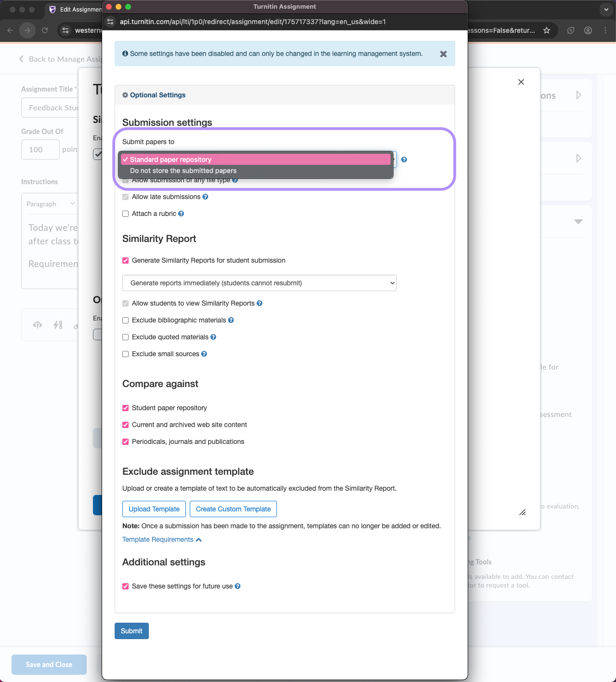Choose Do not store the submitted papers
Image resolution: width=616 pixels, height=682 pixels.
tap(183, 171)
